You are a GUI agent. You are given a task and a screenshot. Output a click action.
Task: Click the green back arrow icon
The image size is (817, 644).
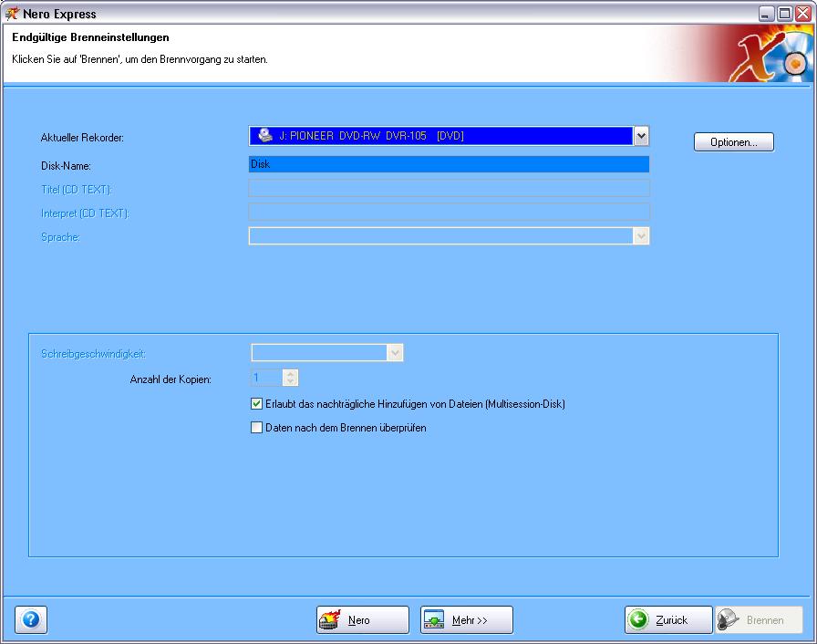[x=638, y=619]
